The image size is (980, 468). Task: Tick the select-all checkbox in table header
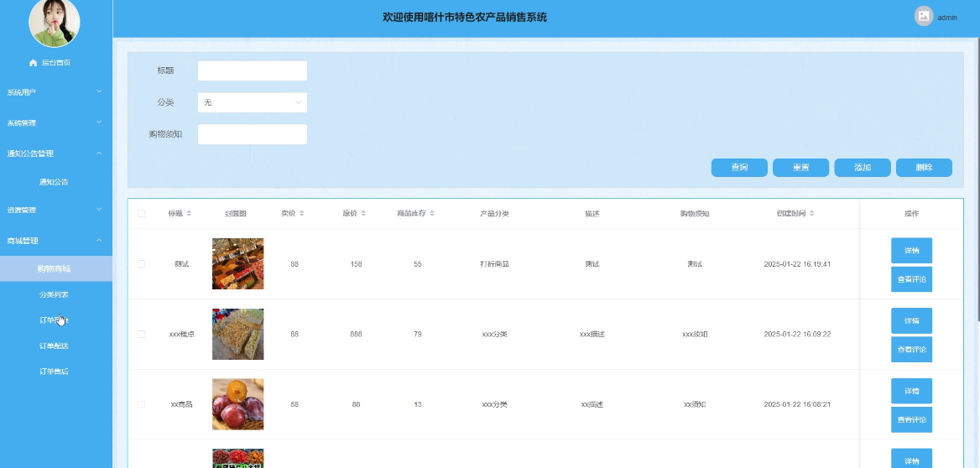pos(141,214)
